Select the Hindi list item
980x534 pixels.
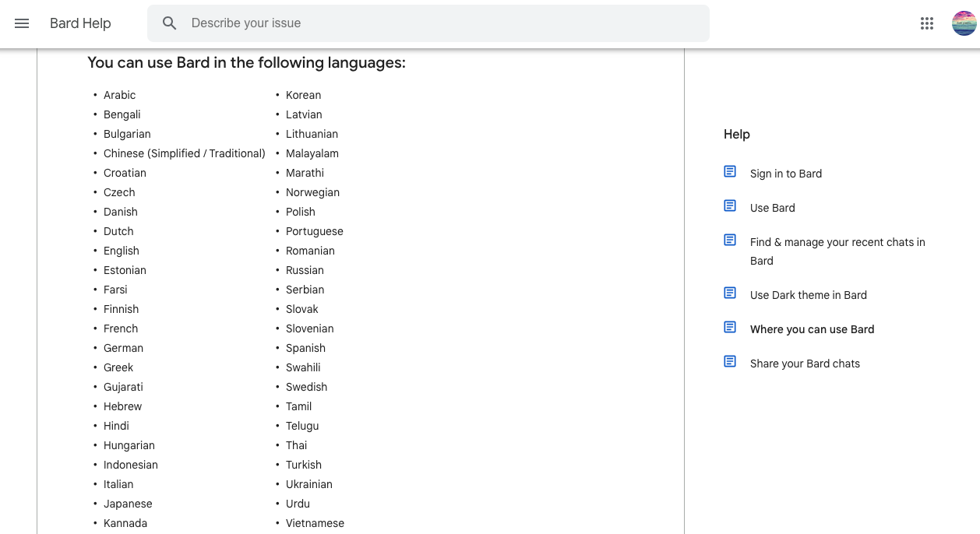[116, 426]
